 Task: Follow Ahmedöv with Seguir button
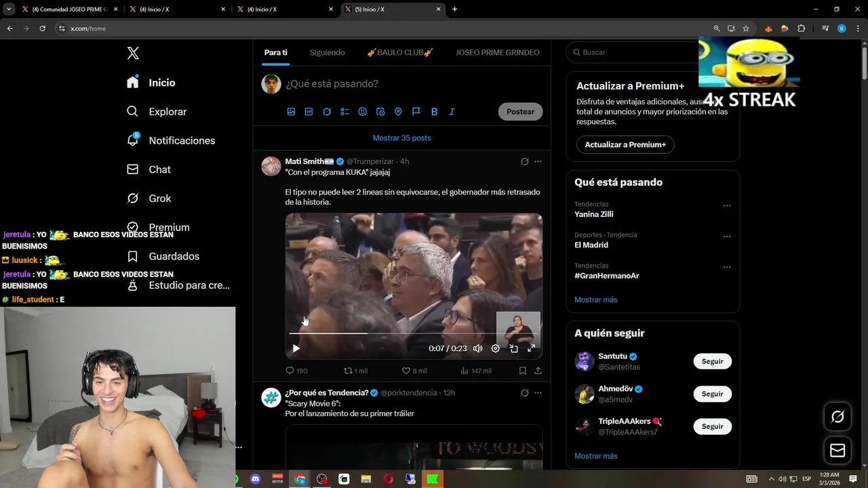[712, 394]
